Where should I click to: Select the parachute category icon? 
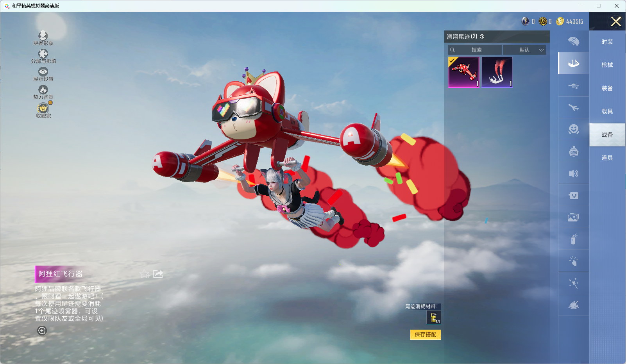[573, 41]
